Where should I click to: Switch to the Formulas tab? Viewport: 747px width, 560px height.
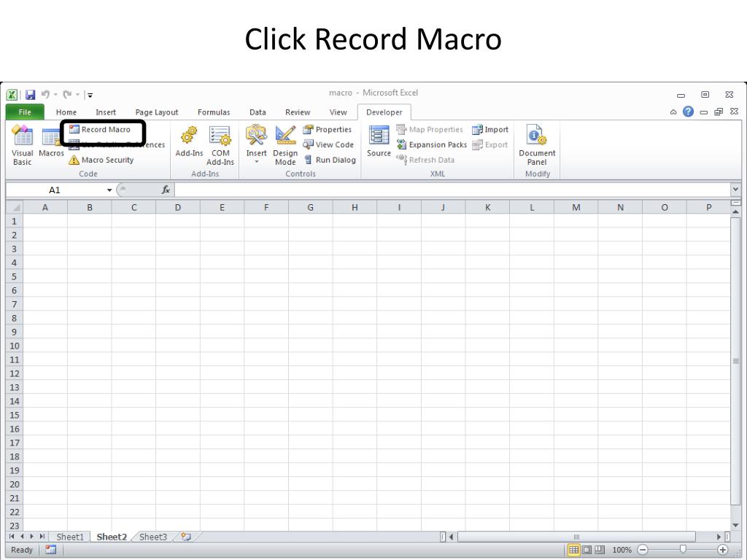click(x=214, y=112)
